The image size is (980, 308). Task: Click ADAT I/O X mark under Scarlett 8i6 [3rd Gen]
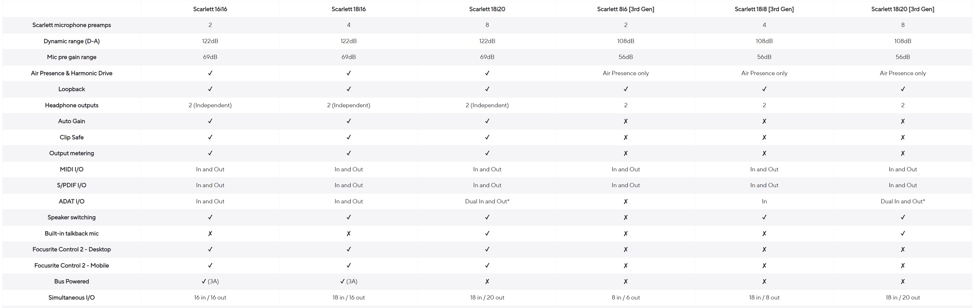pos(625,201)
